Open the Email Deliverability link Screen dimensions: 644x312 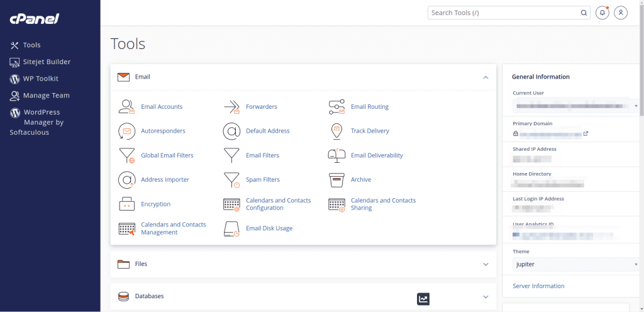point(377,155)
